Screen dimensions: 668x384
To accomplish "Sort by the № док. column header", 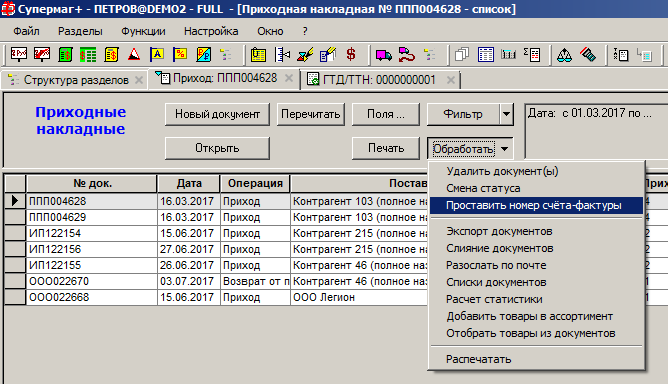I will (92, 184).
